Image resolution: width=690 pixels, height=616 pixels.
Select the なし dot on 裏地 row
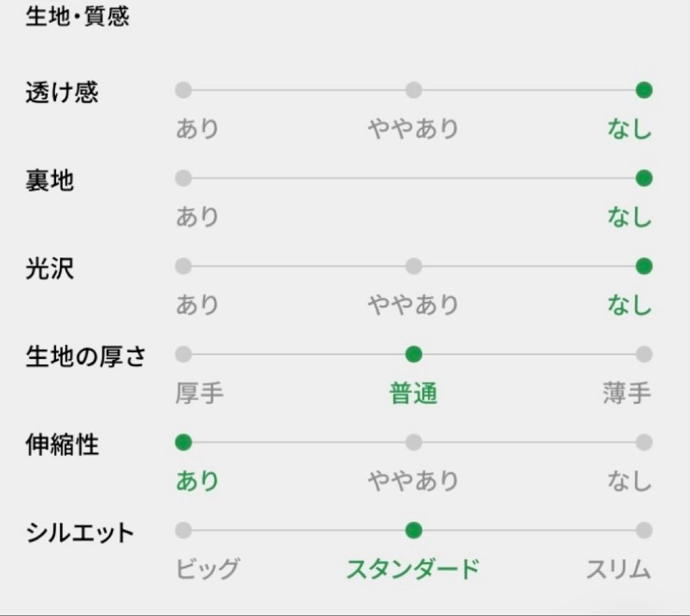644,178
